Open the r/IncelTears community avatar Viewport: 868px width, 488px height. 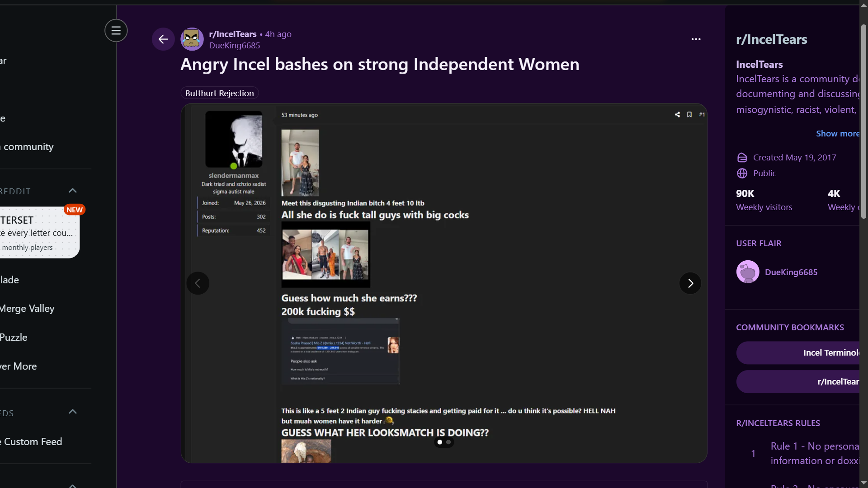click(x=192, y=39)
